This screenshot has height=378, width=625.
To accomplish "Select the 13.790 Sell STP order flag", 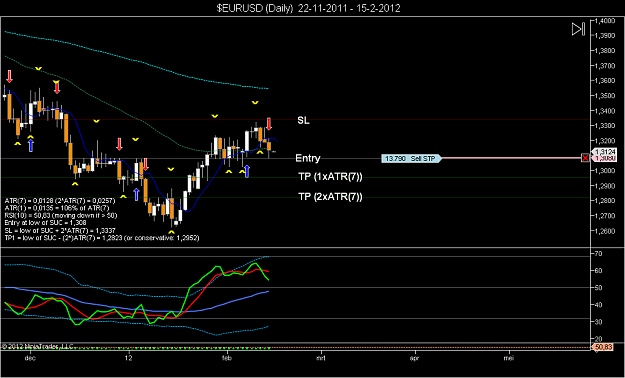I will (x=411, y=158).
